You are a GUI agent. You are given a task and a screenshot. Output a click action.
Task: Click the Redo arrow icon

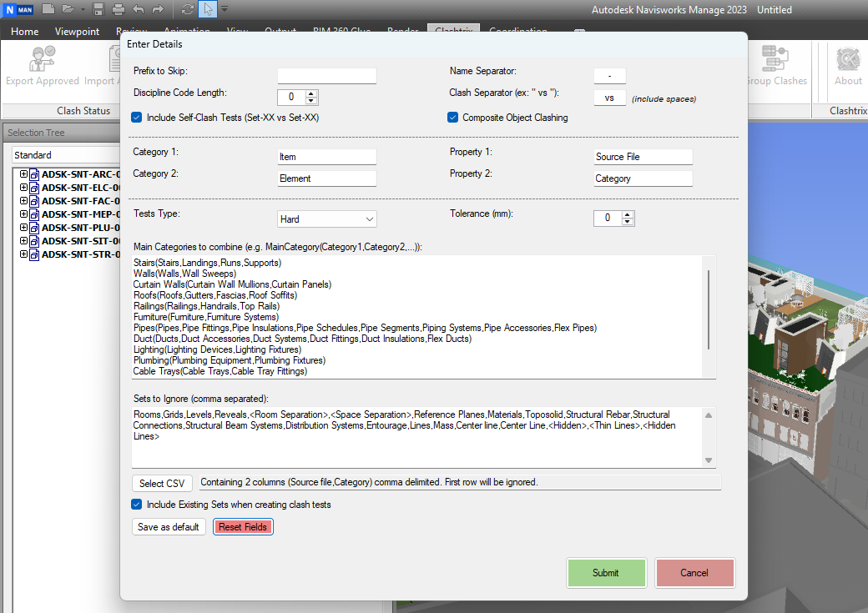click(x=159, y=9)
